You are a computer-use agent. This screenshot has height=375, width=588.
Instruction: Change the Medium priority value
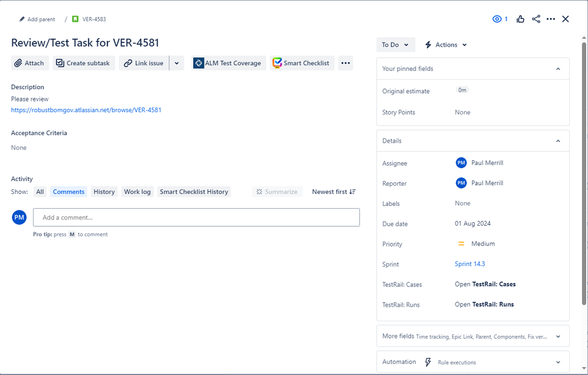point(483,244)
